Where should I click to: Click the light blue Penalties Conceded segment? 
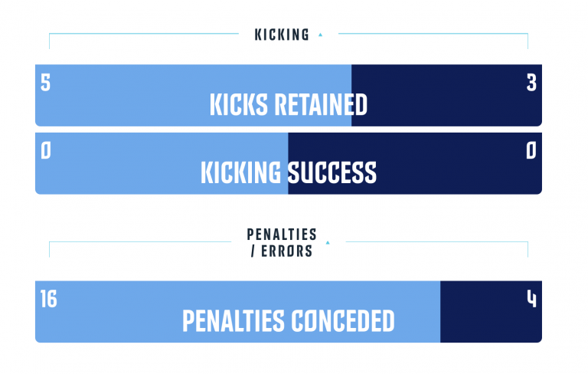tap(238, 312)
